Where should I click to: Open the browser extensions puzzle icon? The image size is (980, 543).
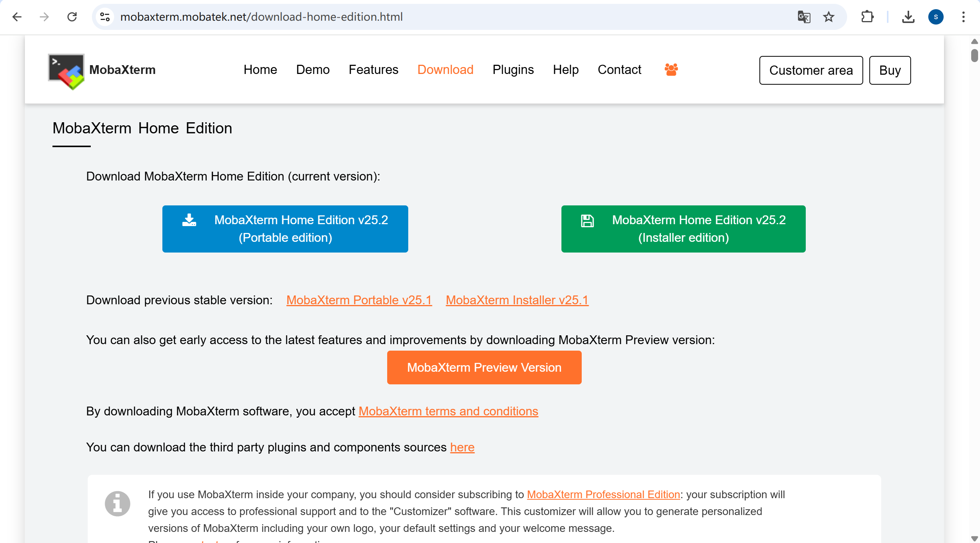pos(867,17)
